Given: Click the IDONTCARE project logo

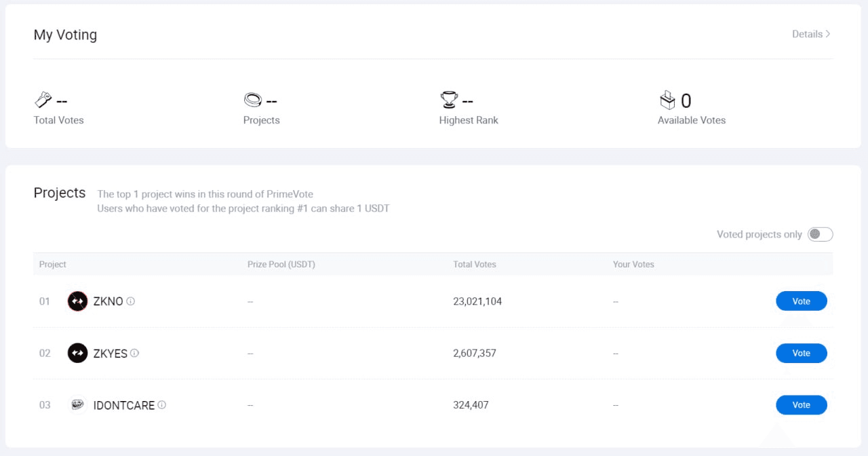Looking at the screenshot, I should (78, 405).
